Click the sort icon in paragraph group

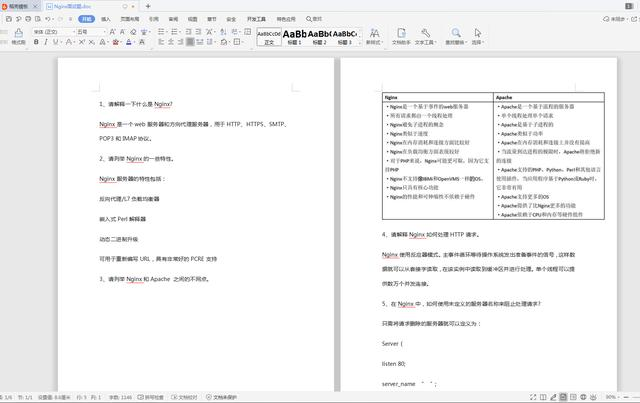click(223, 31)
